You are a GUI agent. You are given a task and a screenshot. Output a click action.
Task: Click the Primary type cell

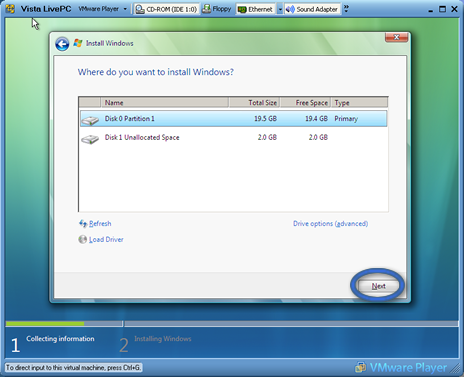(x=346, y=119)
